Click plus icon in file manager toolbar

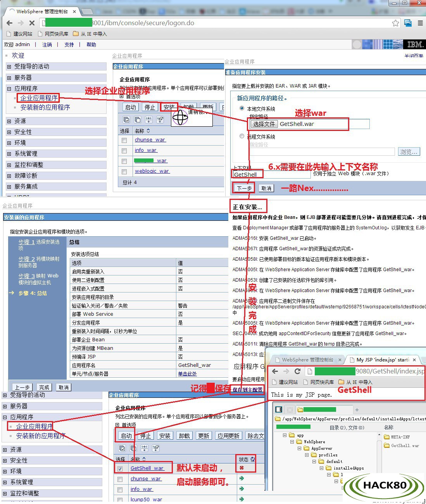click(x=357, y=409)
